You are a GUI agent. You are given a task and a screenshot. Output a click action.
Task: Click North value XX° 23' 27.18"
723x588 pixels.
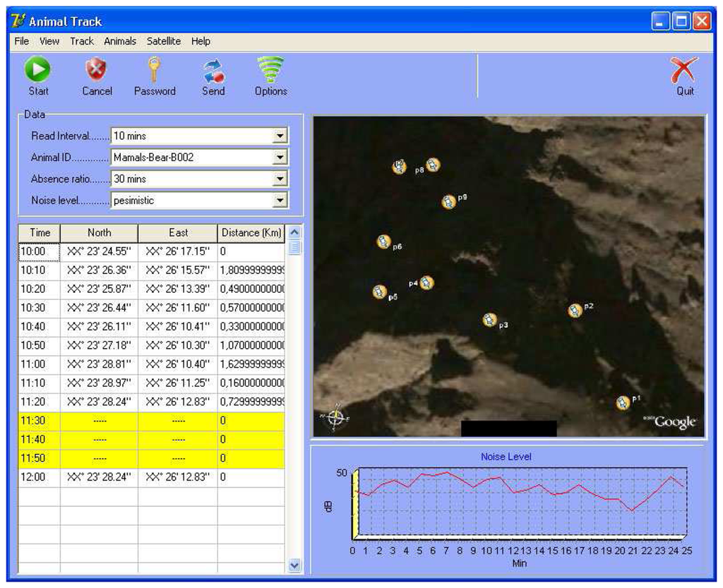point(99,346)
